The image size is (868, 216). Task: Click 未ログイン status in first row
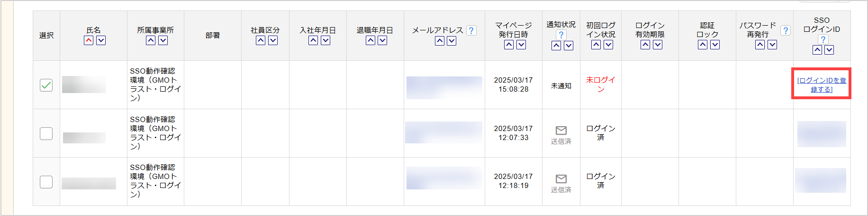point(601,85)
